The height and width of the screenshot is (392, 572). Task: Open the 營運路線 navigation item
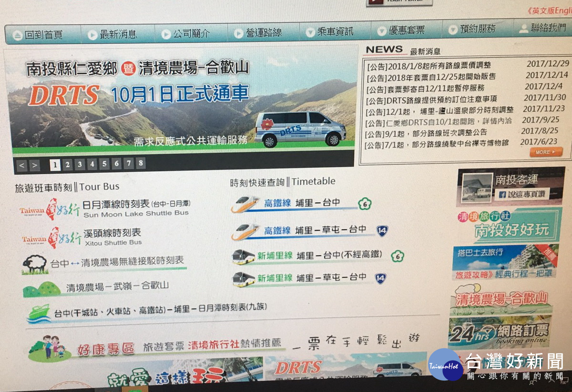259,33
